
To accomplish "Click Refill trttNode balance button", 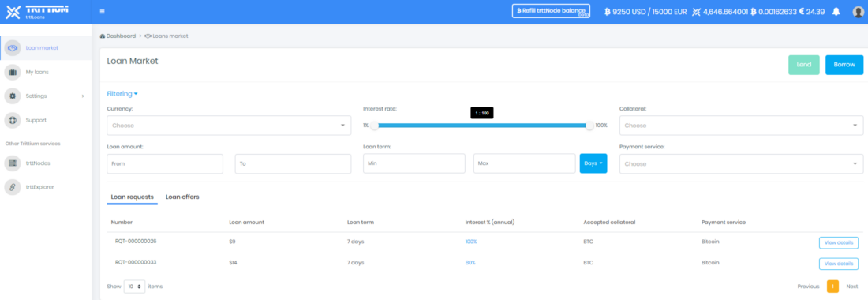I will tap(551, 11).
